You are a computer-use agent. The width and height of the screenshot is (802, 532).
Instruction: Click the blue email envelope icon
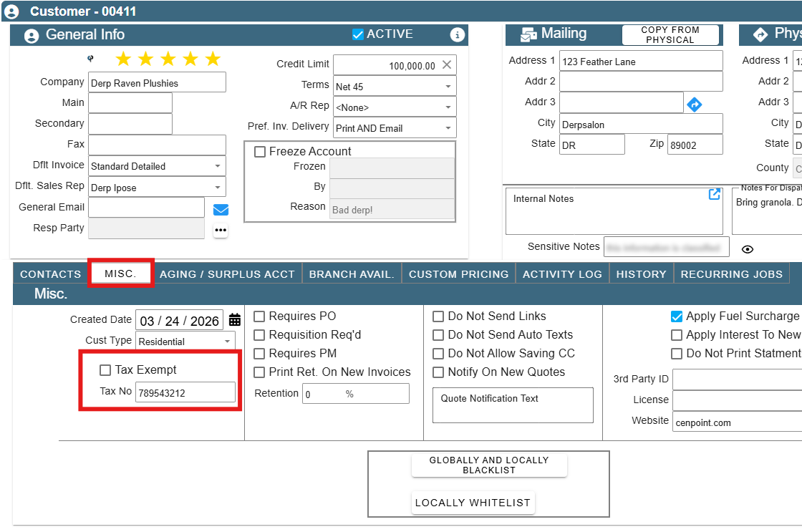click(221, 210)
